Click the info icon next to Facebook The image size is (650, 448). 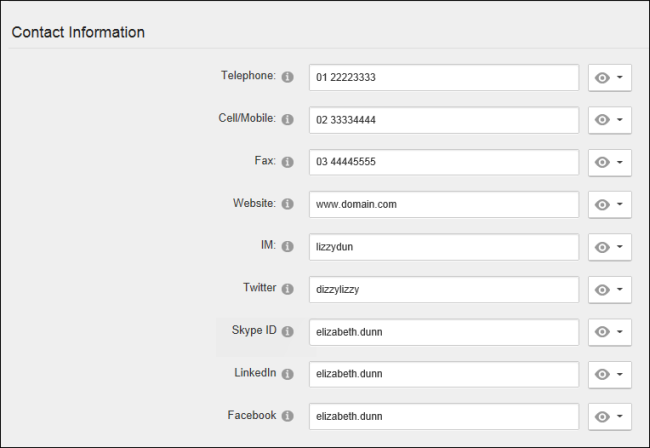tap(287, 416)
